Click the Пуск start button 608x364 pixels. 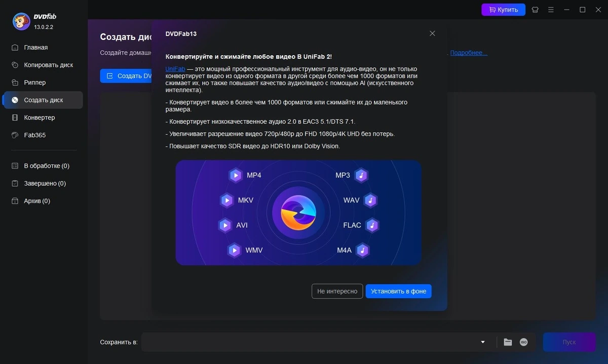pyautogui.click(x=569, y=342)
